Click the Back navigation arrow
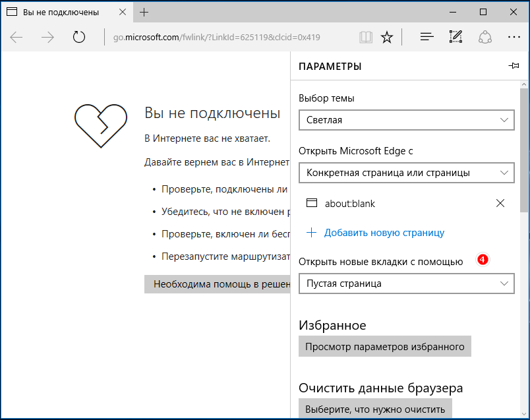530x420 pixels. coord(16,37)
